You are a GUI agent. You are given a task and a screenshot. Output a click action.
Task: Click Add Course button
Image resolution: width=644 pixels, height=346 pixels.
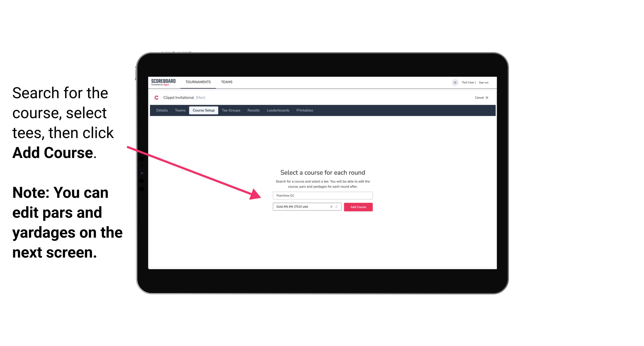coord(357,207)
